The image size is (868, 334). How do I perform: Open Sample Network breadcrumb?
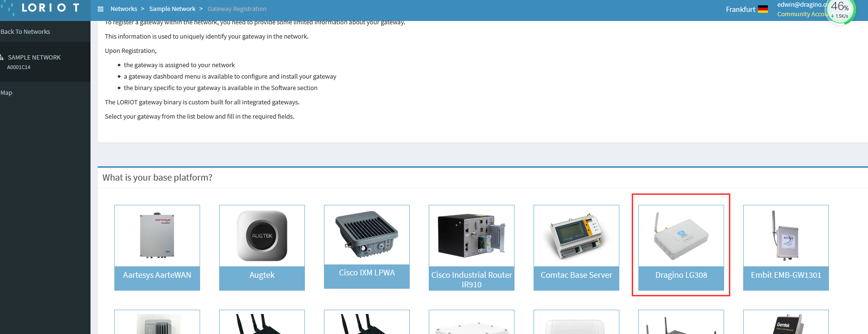pos(172,9)
